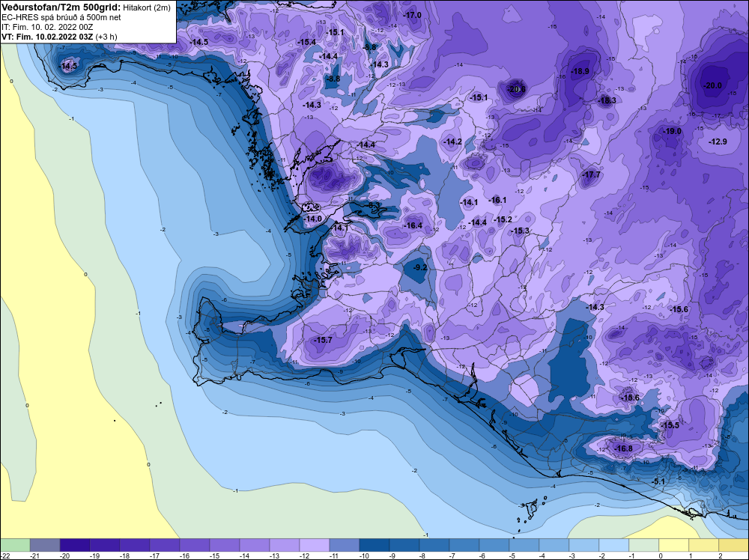Click the -15.4 temperature label
749x560 pixels.
[307, 43]
